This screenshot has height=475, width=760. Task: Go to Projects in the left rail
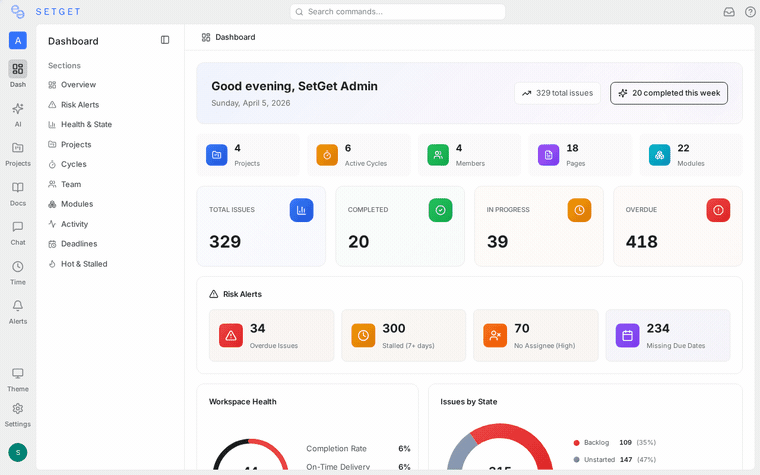tap(18, 154)
